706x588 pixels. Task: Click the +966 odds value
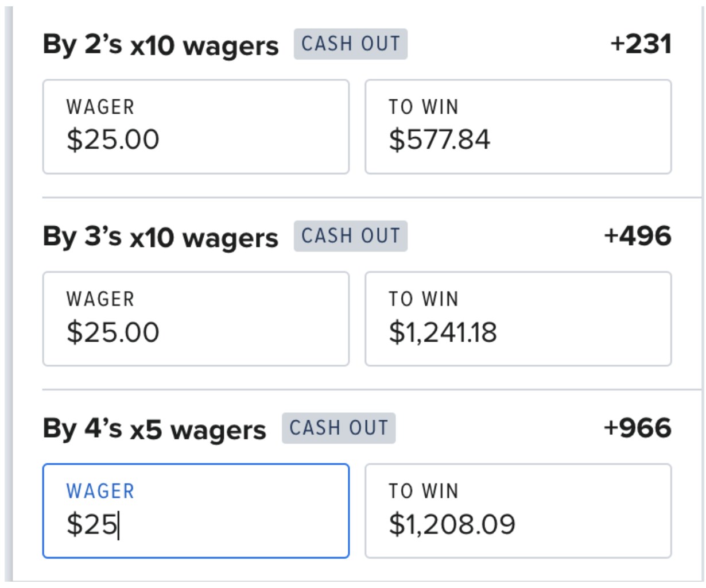click(x=638, y=428)
